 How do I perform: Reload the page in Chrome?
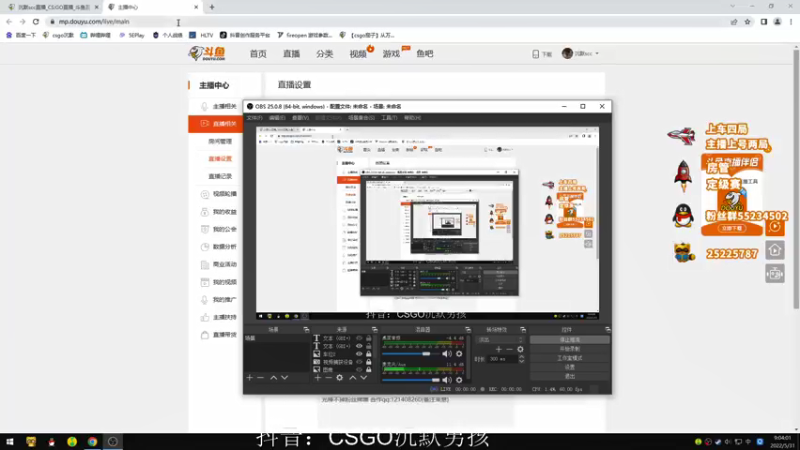36,22
